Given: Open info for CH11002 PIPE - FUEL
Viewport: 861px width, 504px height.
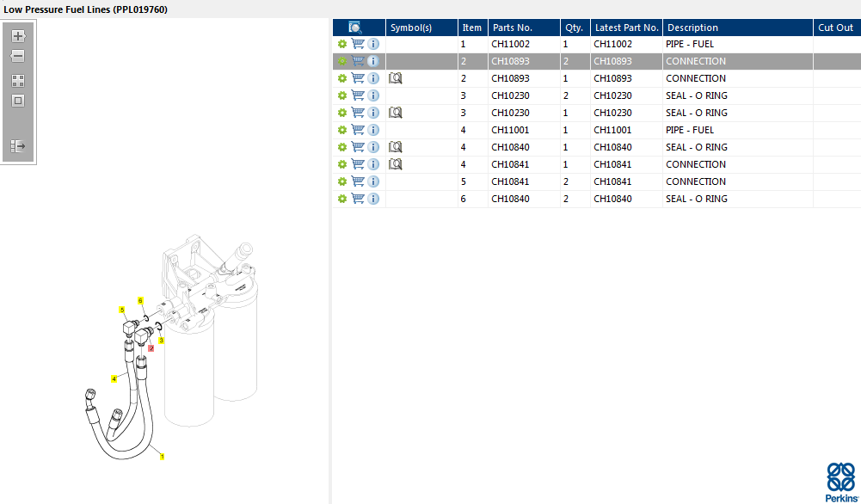Looking at the screenshot, I should point(373,44).
